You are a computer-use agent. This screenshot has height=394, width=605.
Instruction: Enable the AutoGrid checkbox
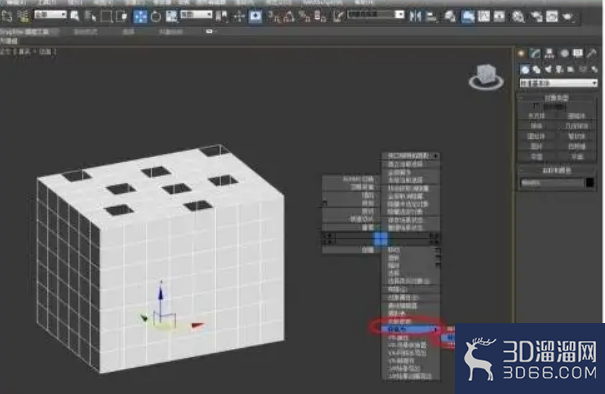(536, 106)
